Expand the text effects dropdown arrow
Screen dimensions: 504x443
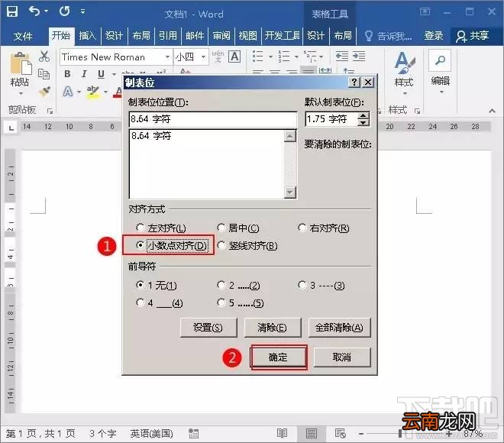click(79, 92)
